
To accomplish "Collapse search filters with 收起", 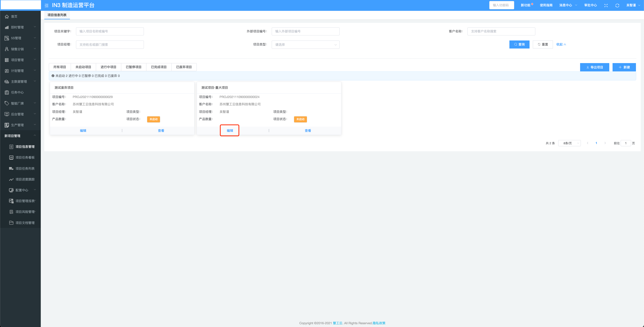I will tap(561, 44).
